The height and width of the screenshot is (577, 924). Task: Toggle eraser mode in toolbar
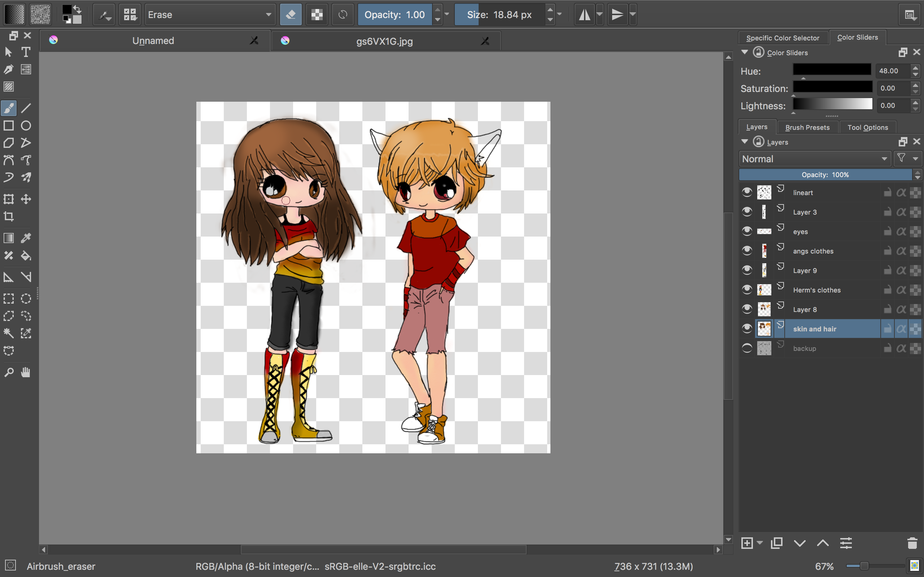pyautogui.click(x=291, y=15)
